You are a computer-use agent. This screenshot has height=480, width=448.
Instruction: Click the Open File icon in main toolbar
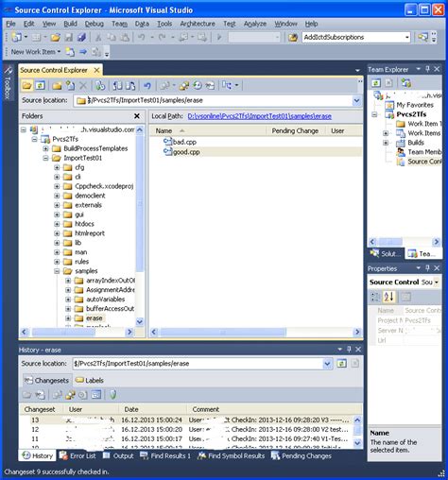(55, 37)
